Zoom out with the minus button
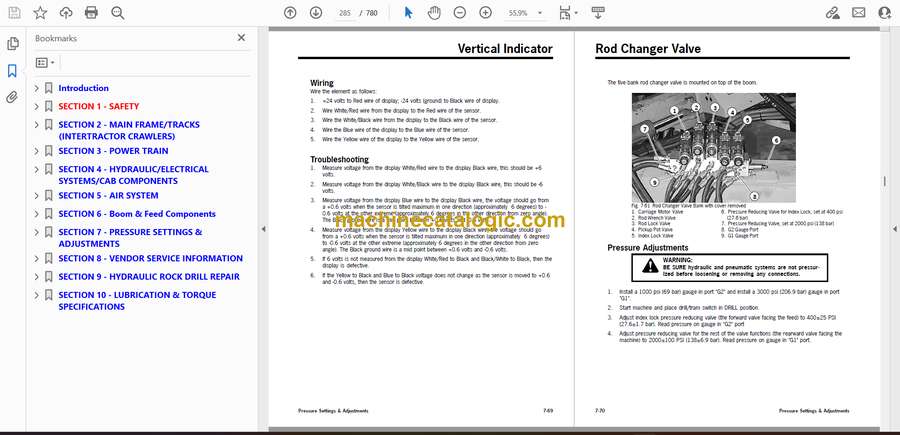The width and height of the screenshot is (900, 435). coord(460,13)
